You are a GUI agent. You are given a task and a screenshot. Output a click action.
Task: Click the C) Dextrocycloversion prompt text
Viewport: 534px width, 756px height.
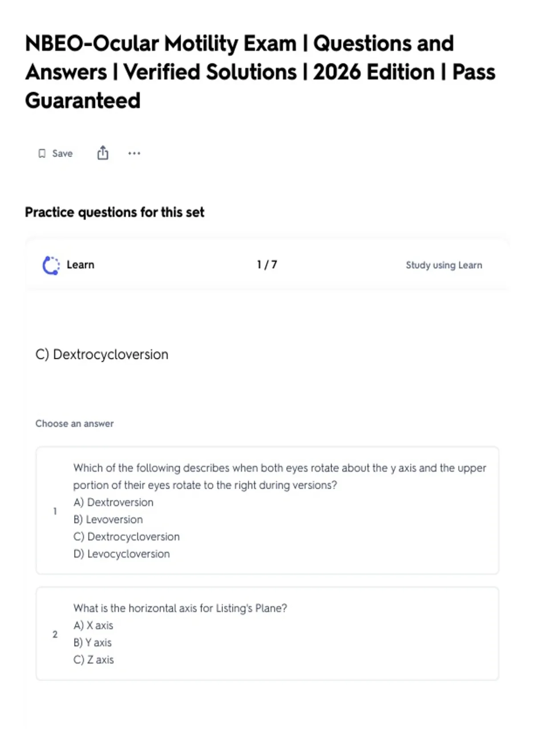click(x=102, y=354)
